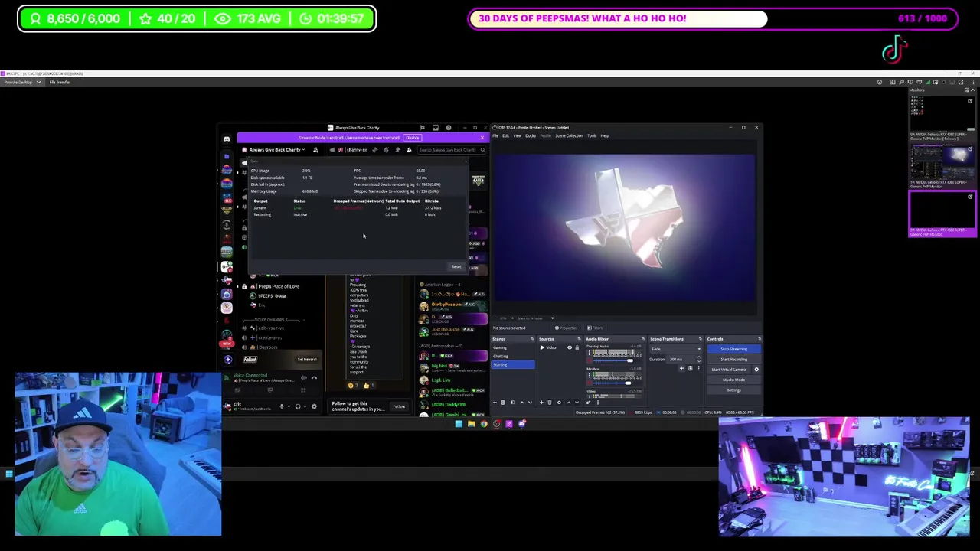The image size is (980, 551).
Task: Click Start Recording in OBS
Action: [x=734, y=360]
